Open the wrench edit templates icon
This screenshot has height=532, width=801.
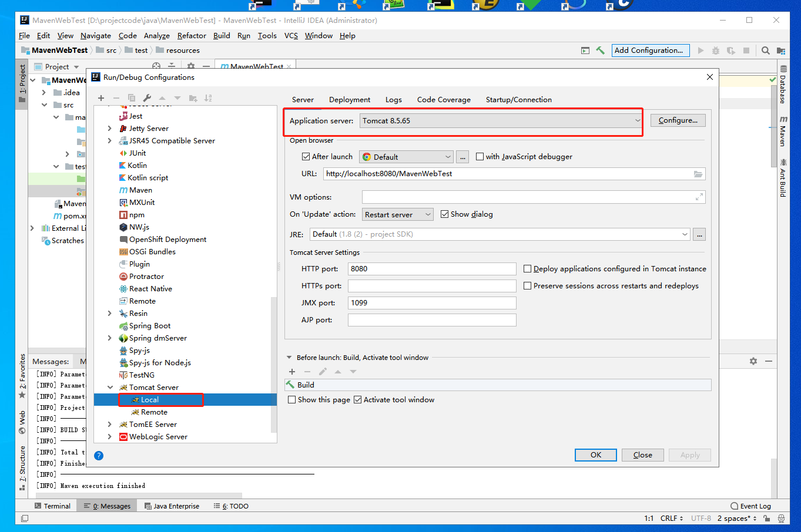147,98
